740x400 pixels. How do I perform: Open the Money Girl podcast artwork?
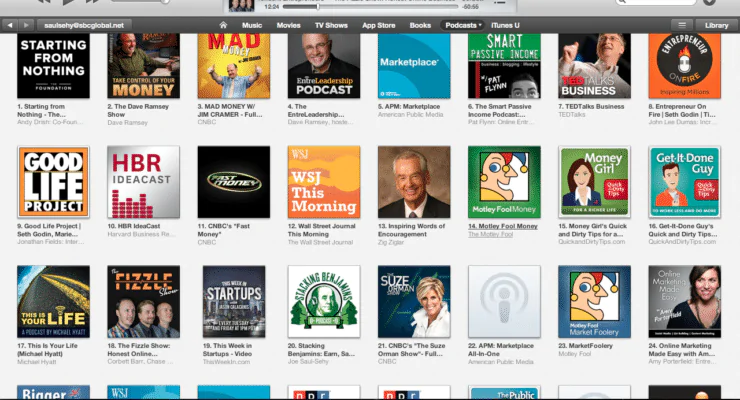[594, 182]
